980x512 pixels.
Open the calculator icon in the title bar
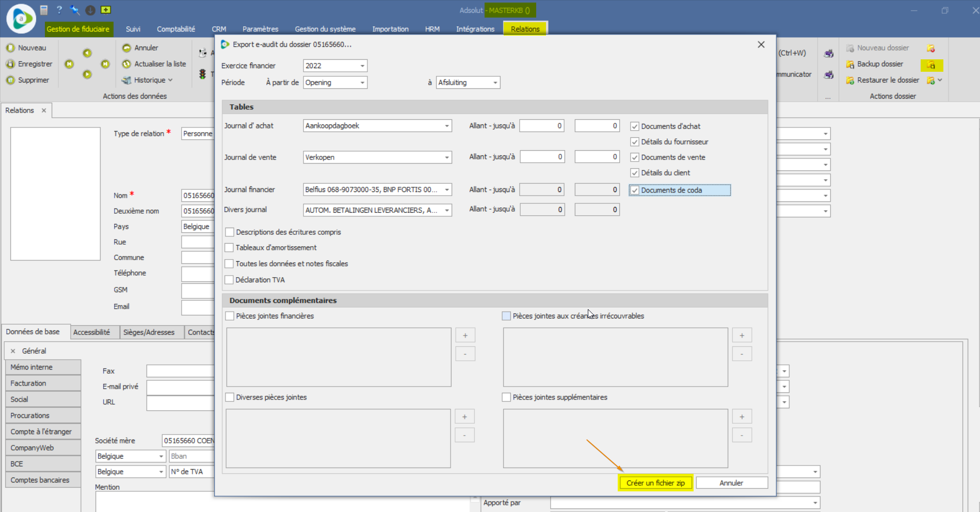tap(44, 10)
